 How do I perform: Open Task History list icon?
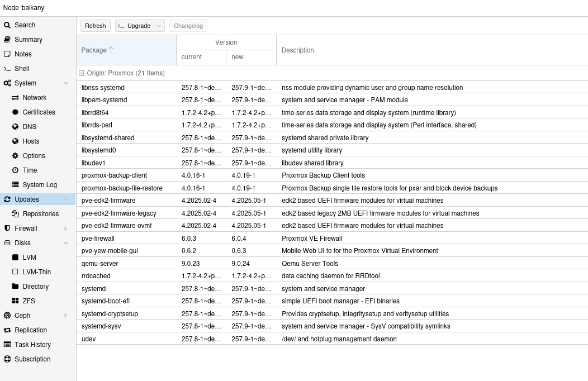(x=7, y=345)
